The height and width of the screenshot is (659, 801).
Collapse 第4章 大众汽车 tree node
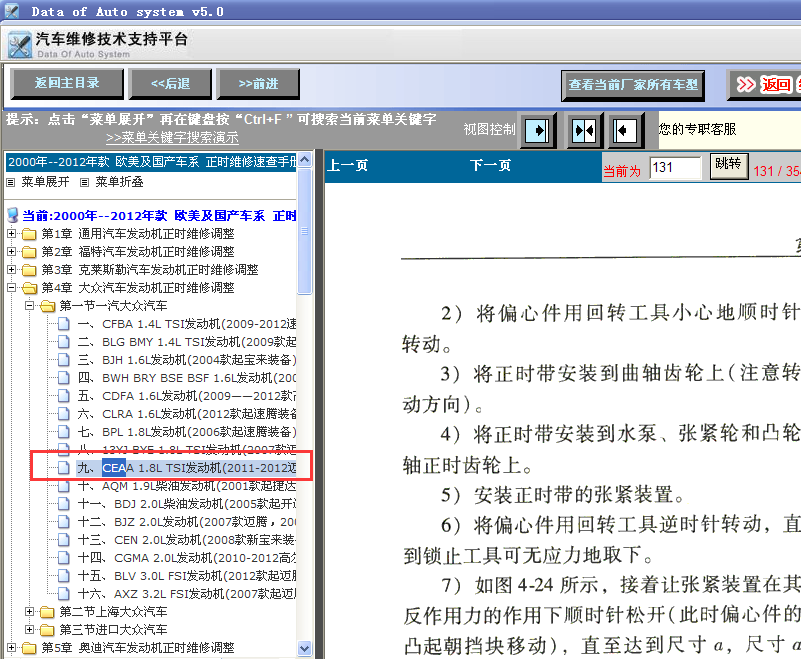(11, 288)
